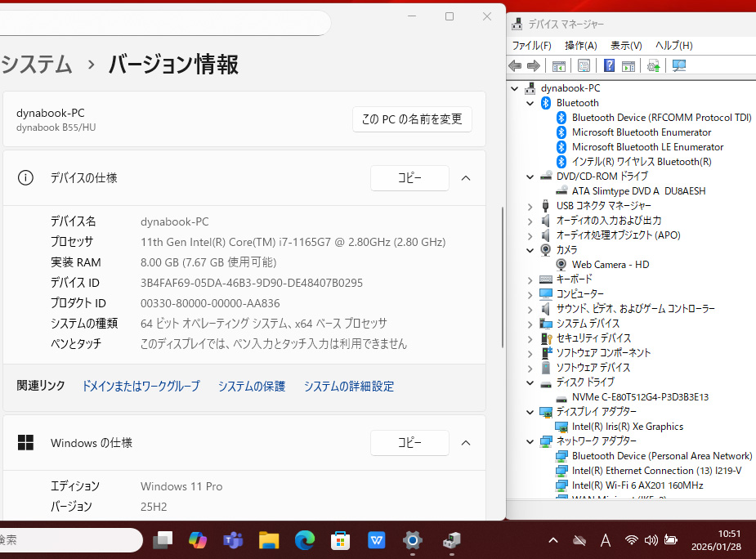The width and height of the screenshot is (756, 559).
Task: Open the 操作(A) menu
Action: [x=580, y=46]
